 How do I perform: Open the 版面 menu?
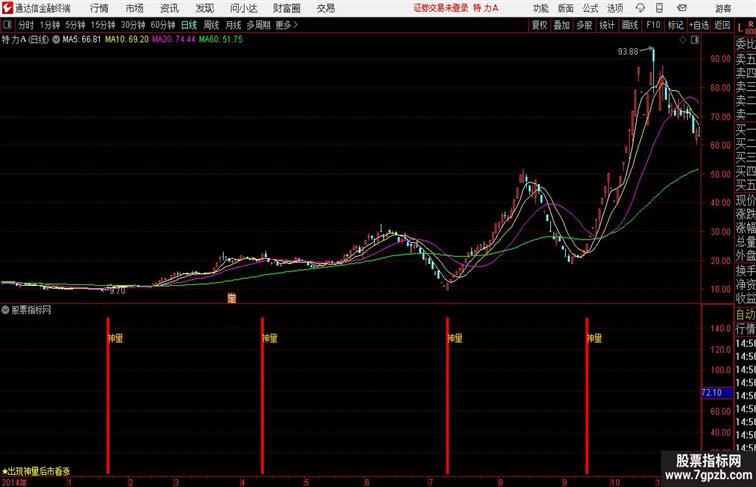(566, 8)
